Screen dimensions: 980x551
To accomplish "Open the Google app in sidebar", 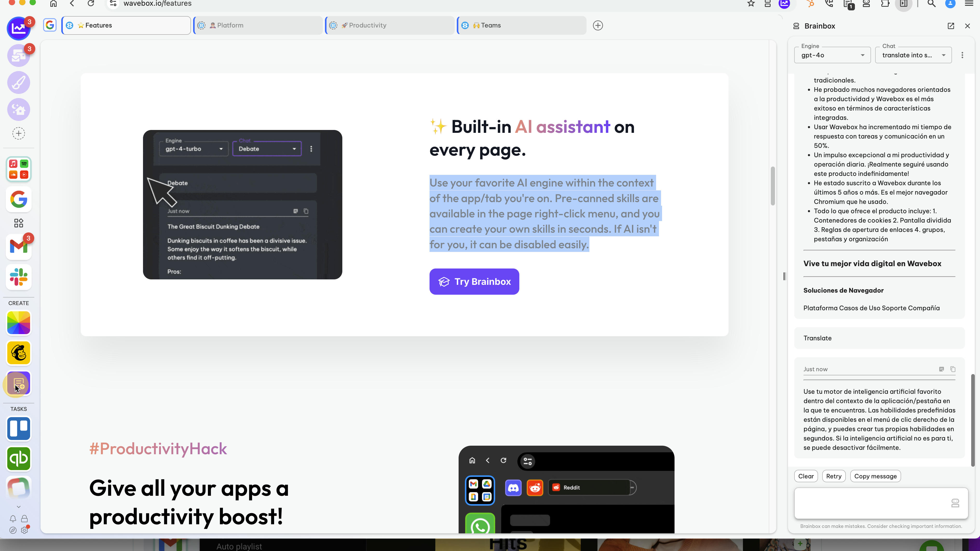I will (19, 199).
